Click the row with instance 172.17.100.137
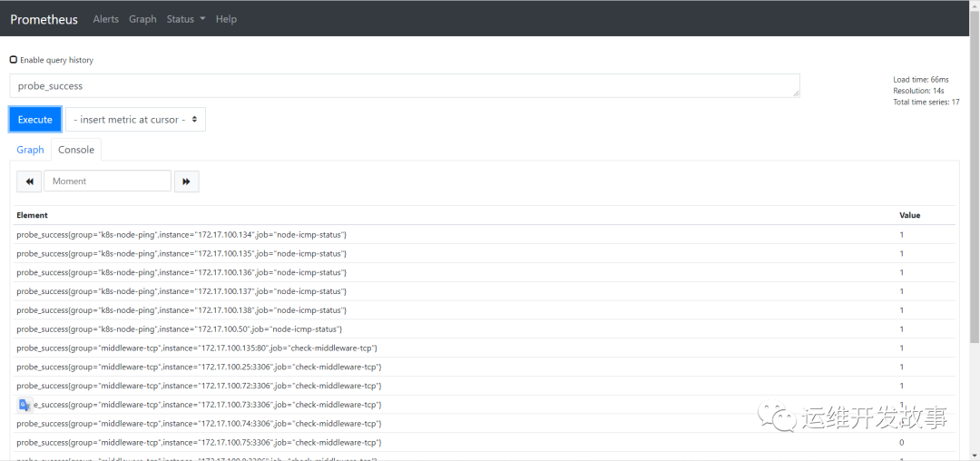Image resolution: width=980 pixels, height=461 pixels. coord(485,291)
